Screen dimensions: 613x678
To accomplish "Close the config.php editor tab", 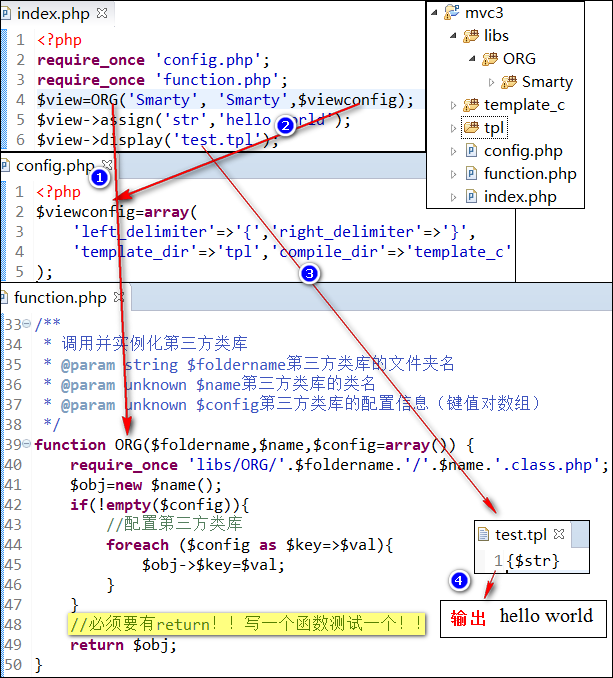I will point(107,165).
